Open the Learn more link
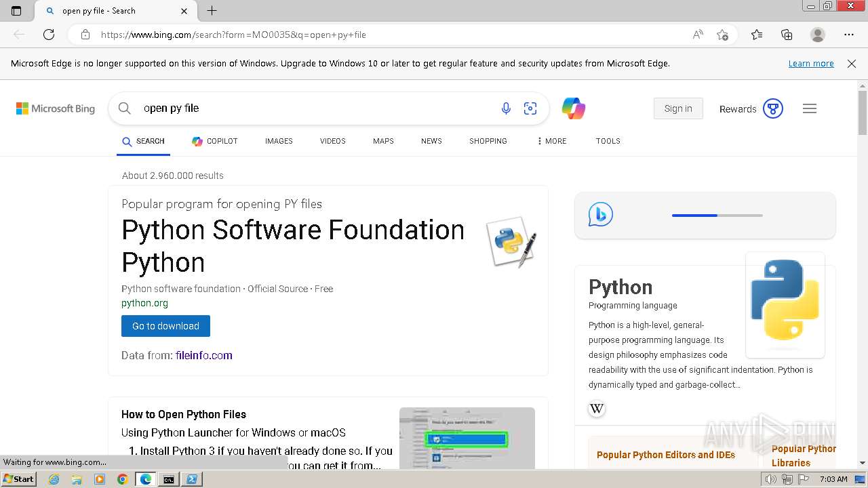868x488 pixels. [x=811, y=63]
